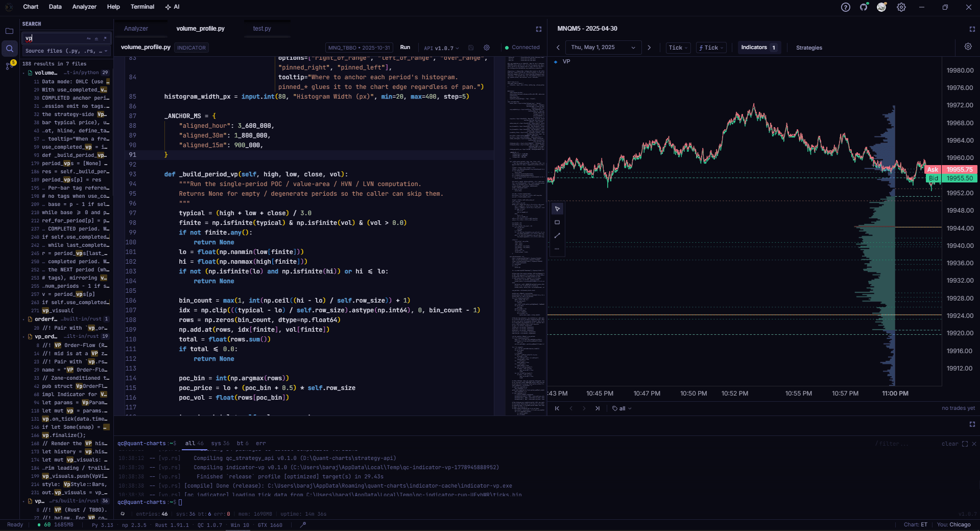Viewport: 980px width, 531px height.
Task: Go to previous chart day
Action: pyautogui.click(x=558, y=48)
